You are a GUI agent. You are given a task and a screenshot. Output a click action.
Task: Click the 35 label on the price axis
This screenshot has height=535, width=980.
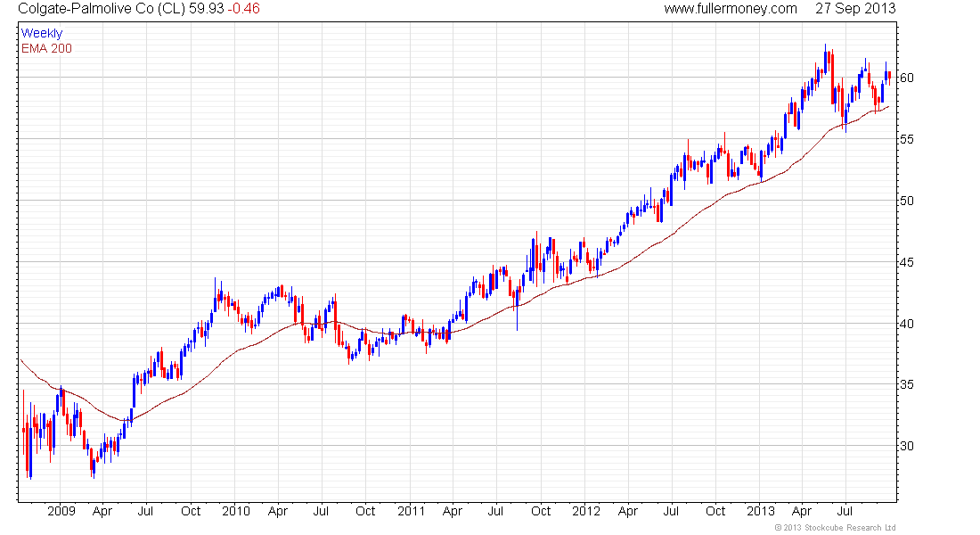click(906, 385)
